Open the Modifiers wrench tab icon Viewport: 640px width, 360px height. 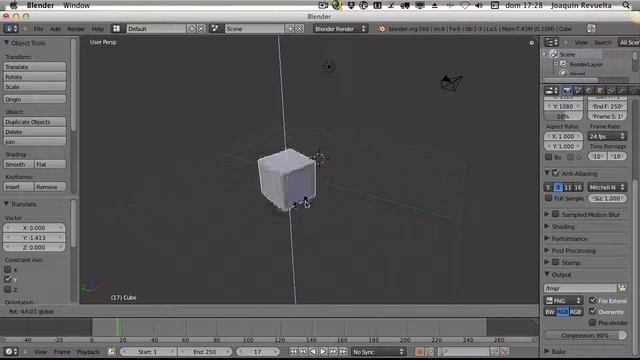(622, 91)
